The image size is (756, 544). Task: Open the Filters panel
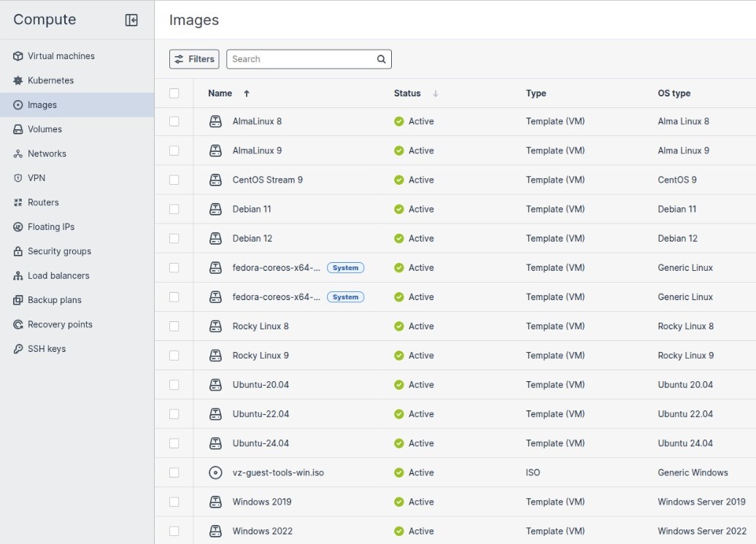pos(194,59)
